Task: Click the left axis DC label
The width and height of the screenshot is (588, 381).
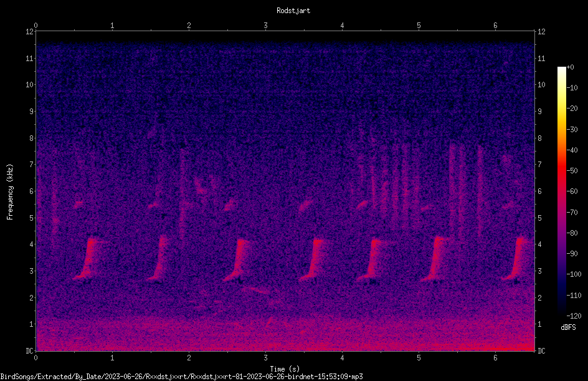Action: click(x=30, y=351)
